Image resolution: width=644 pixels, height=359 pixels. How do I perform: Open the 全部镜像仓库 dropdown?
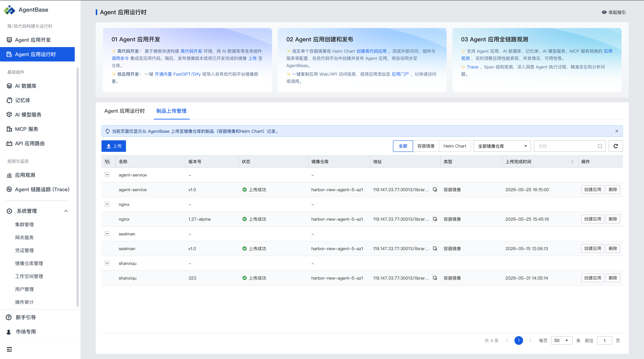(502, 146)
